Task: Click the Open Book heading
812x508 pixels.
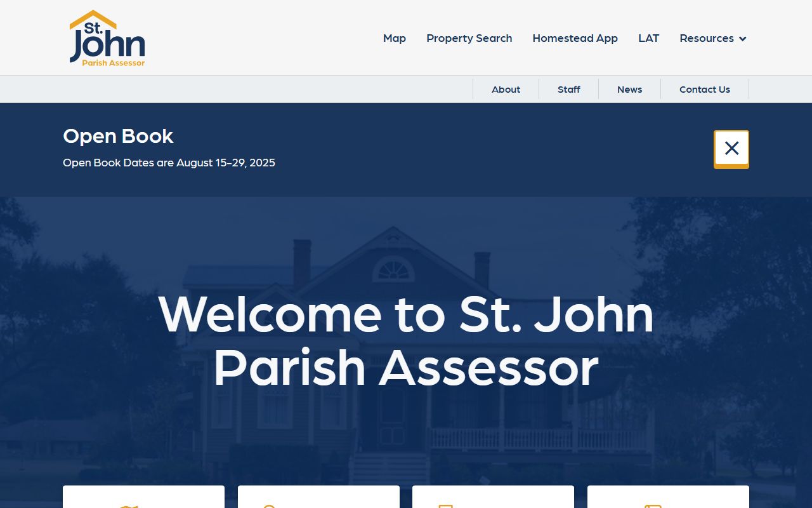Action: (118, 136)
